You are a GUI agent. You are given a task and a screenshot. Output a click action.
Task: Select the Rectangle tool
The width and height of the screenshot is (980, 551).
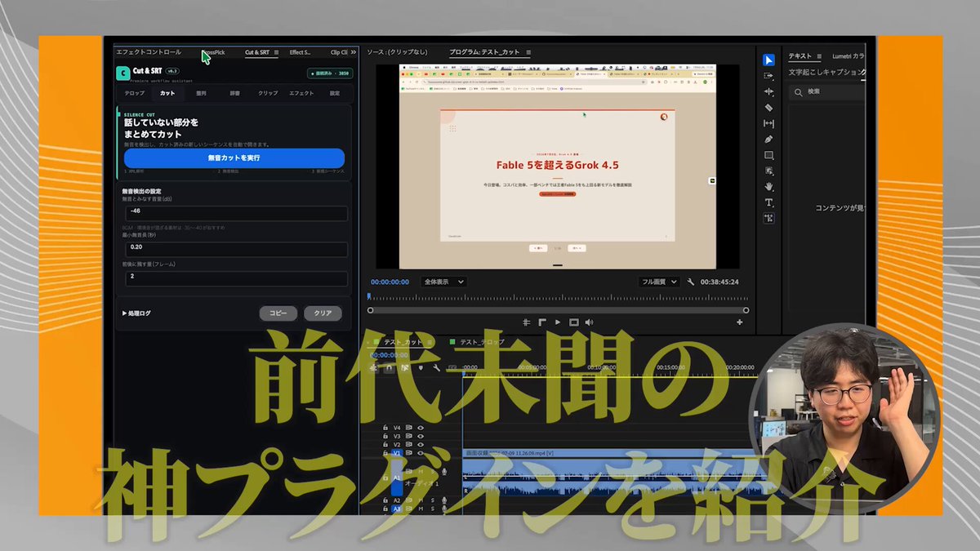click(768, 155)
